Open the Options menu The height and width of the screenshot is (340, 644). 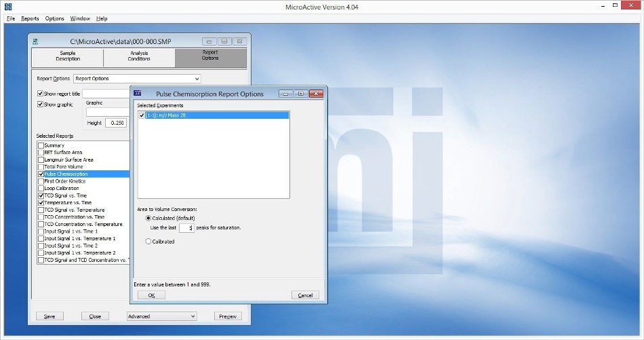[x=55, y=18]
